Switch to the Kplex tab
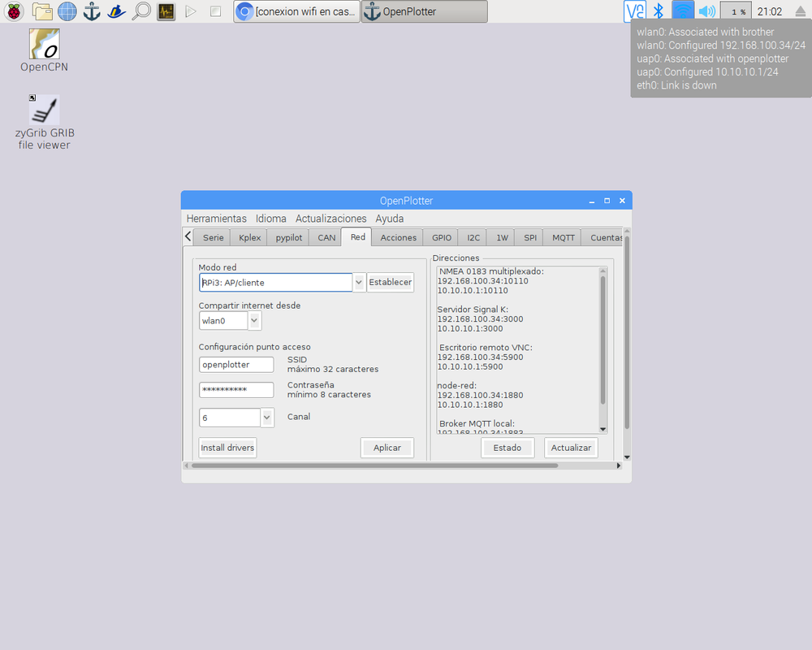 (249, 237)
